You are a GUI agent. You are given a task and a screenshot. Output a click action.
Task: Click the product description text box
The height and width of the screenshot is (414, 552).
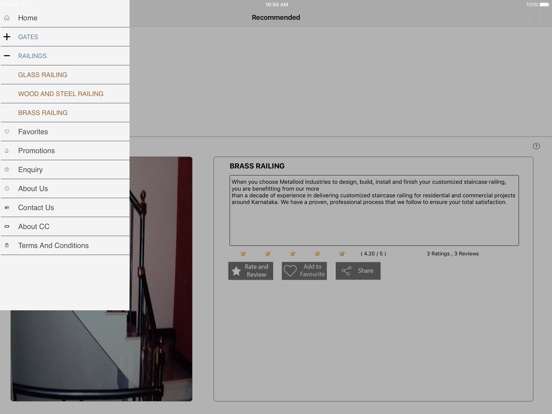click(374, 210)
